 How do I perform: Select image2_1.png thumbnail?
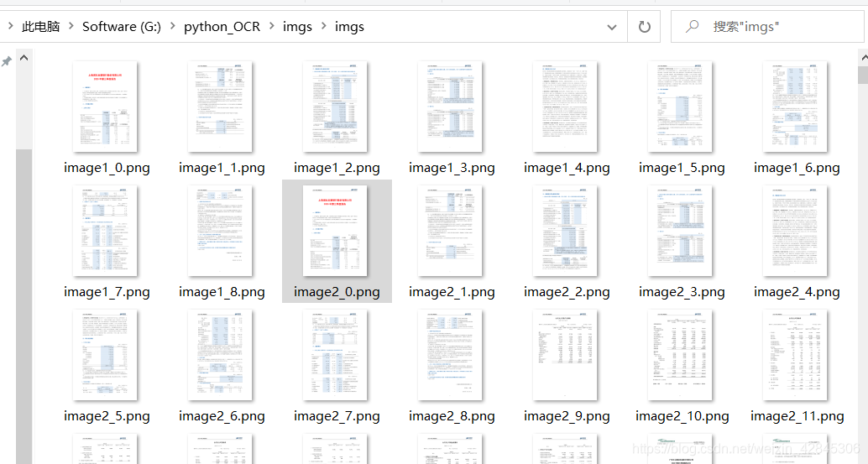pos(450,231)
